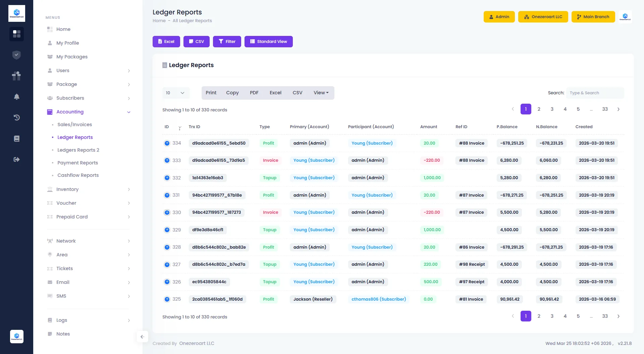
Task: Open the notifications bell icon
Action: 16,97
